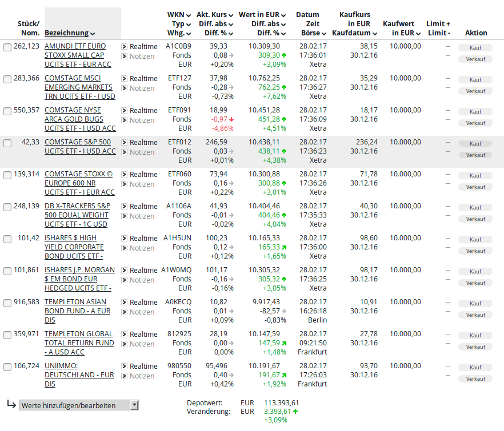Click Verkauf button for UNIIMMO: DEUTSCHLAND row
The height and width of the screenshot is (431, 504).
(x=475, y=379)
